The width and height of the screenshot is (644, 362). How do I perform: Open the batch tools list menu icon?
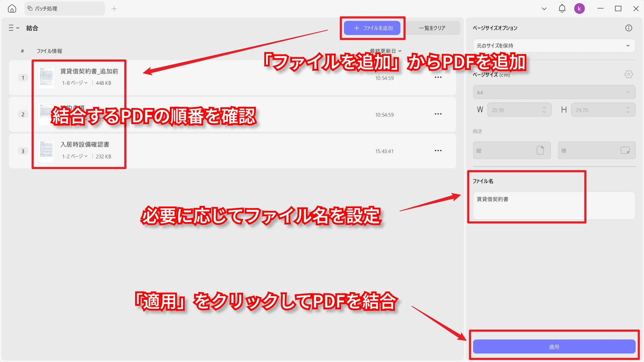tap(14, 28)
